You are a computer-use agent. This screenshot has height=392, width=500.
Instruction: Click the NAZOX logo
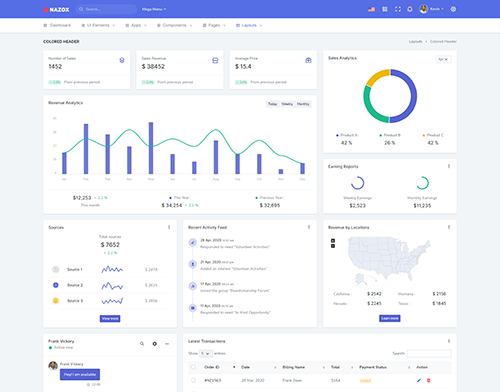pyautogui.click(x=56, y=9)
